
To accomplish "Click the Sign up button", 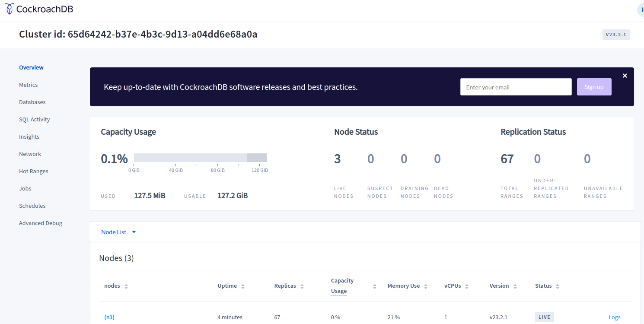I will pos(594,87).
